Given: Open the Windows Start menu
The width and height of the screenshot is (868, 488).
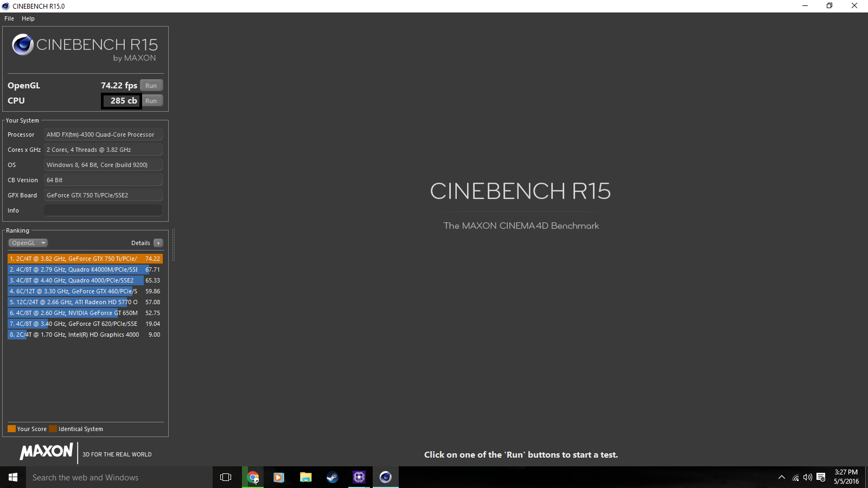Looking at the screenshot, I should coord(13,477).
